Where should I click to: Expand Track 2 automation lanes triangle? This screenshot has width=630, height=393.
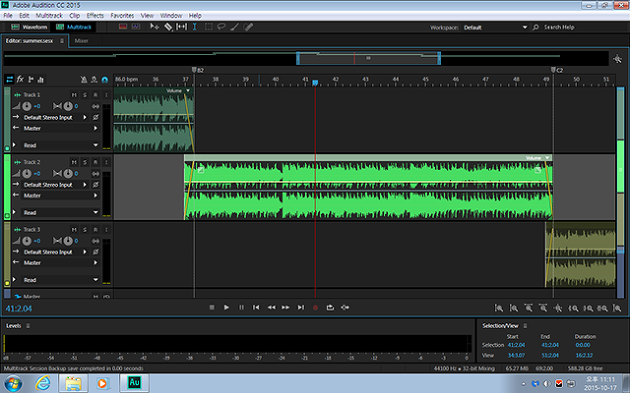tap(14, 212)
